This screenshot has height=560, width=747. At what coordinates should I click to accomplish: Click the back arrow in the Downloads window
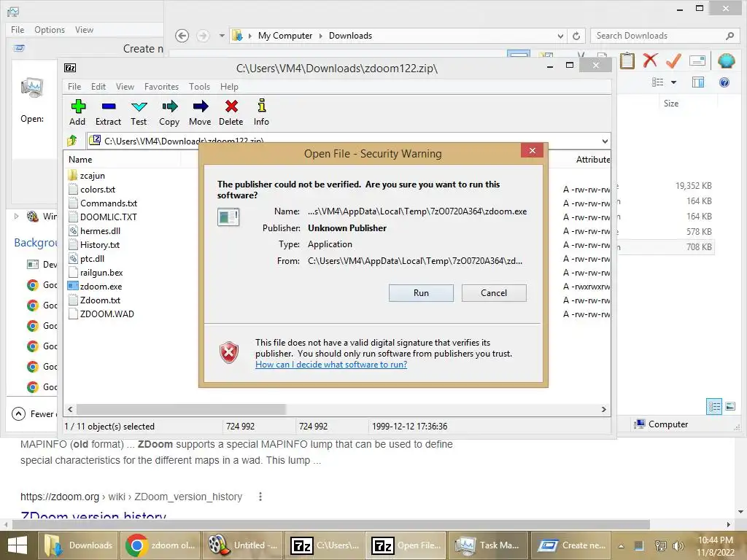(x=182, y=36)
